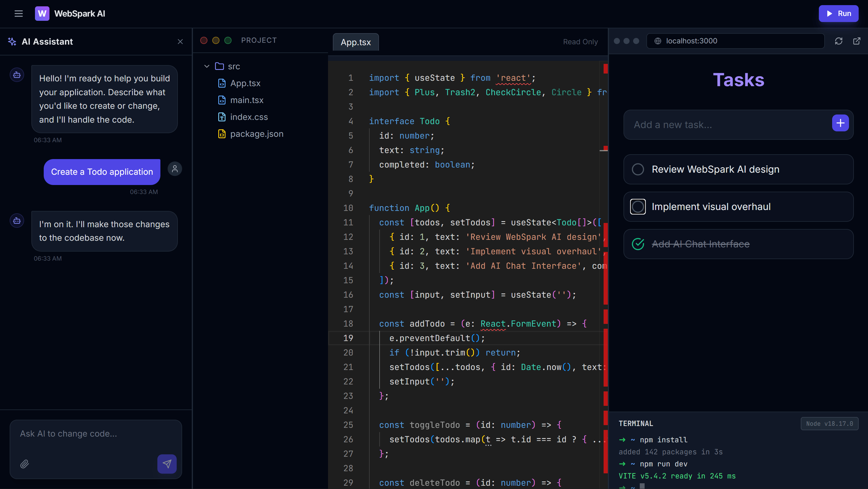
Task: Click the first gray dot in preview header
Action: 617,41
